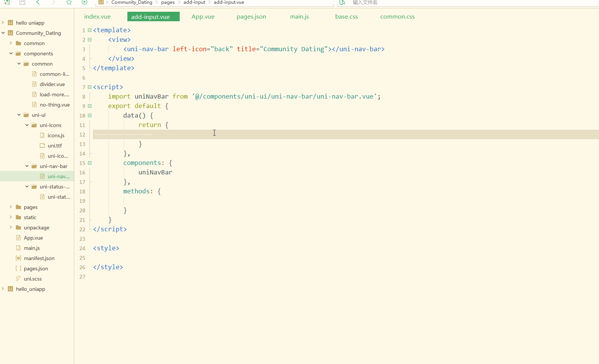Switch to the base.css tab
Viewport: 599px width, 364px height.
[347, 17]
